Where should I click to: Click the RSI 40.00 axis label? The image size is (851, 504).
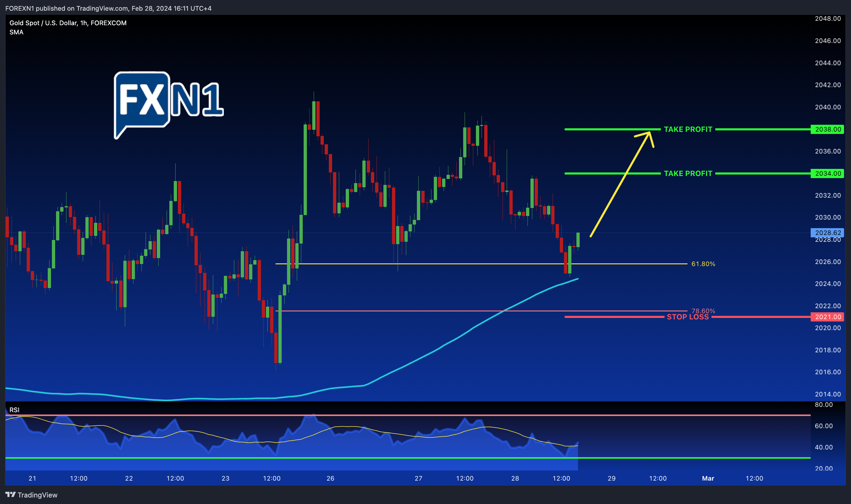coord(824,447)
